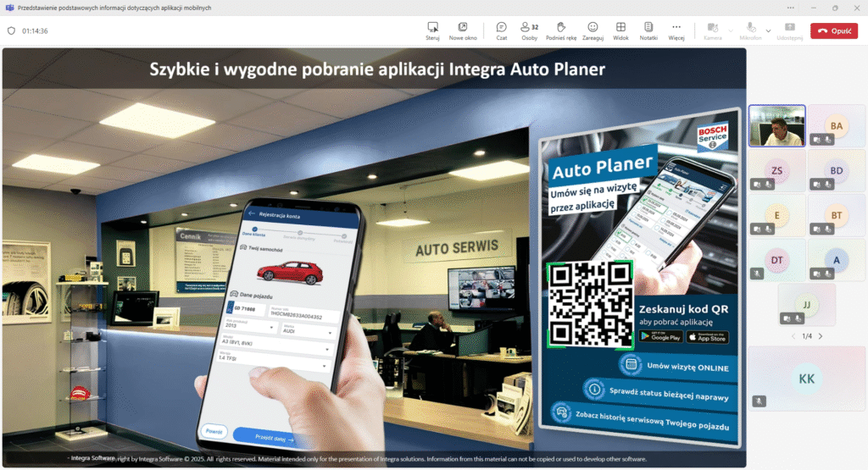This screenshot has width=868, height=470.
Task: Select participant tile BT
Action: point(836,215)
